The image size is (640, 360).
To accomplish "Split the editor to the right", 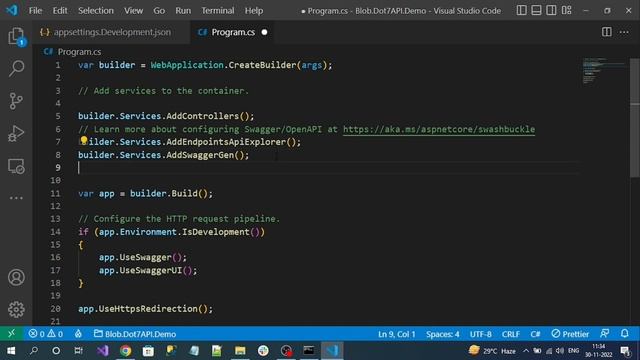I will click(607, 32).
